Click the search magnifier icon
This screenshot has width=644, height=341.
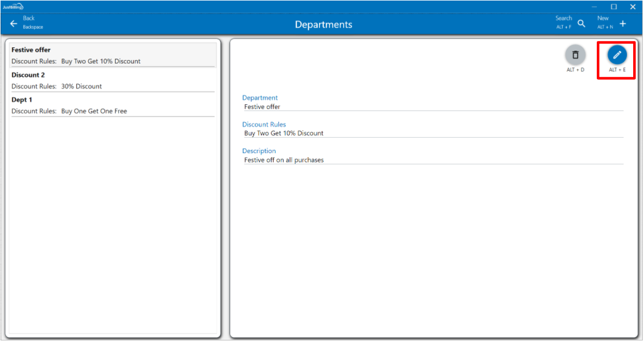(x=581, y=23)
